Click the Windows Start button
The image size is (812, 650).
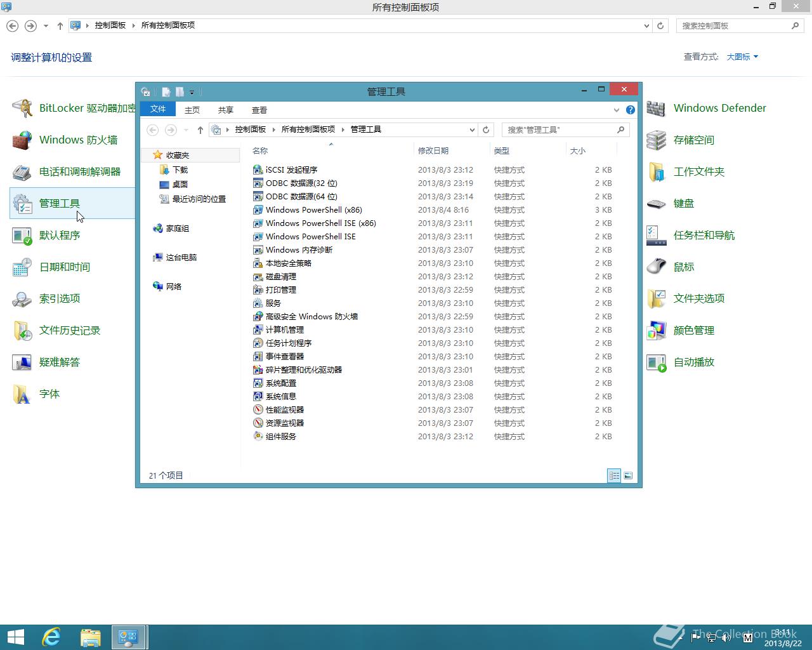[15, 637]
